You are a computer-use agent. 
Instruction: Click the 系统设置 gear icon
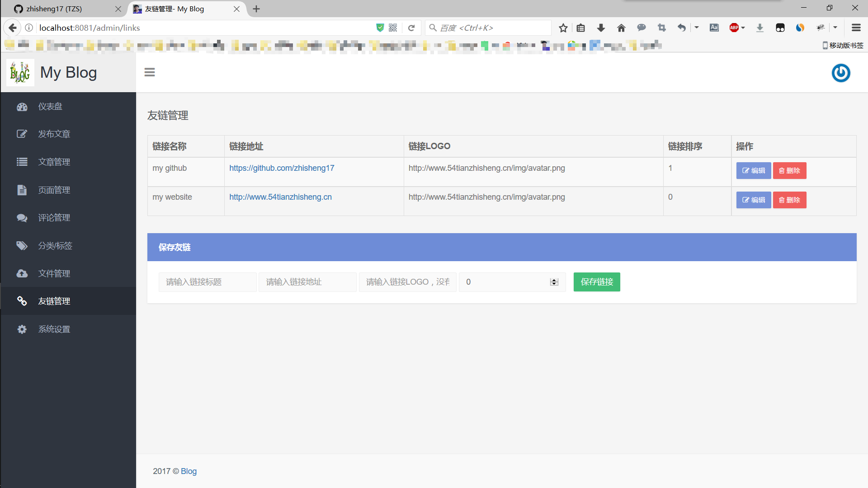coord(22,329)
